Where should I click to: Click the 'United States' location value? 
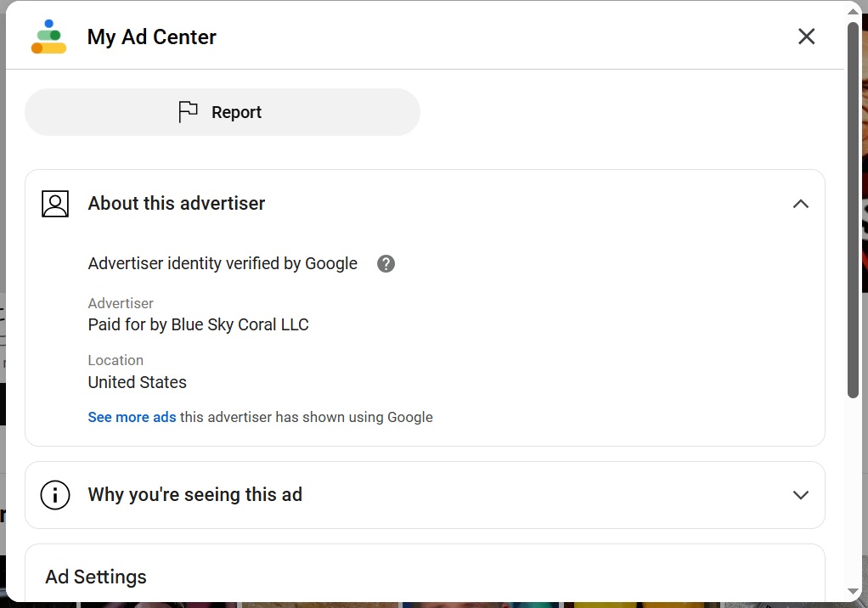(138, 382)
